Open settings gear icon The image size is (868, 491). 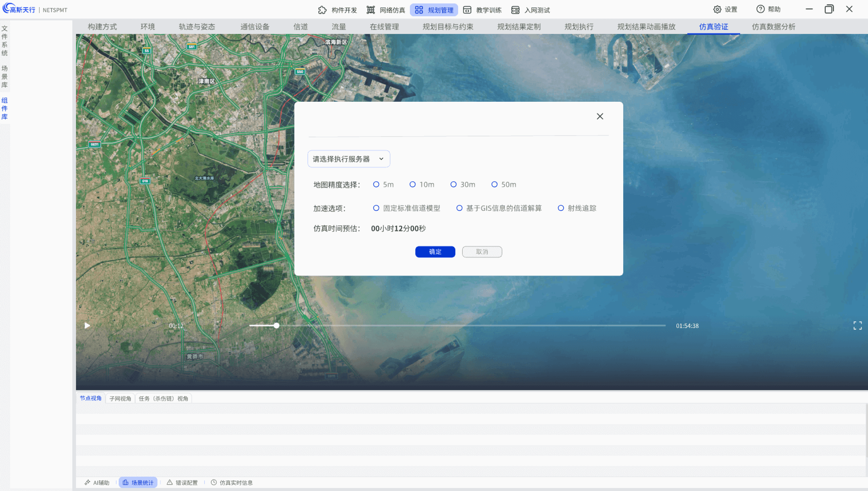[717, 9]
